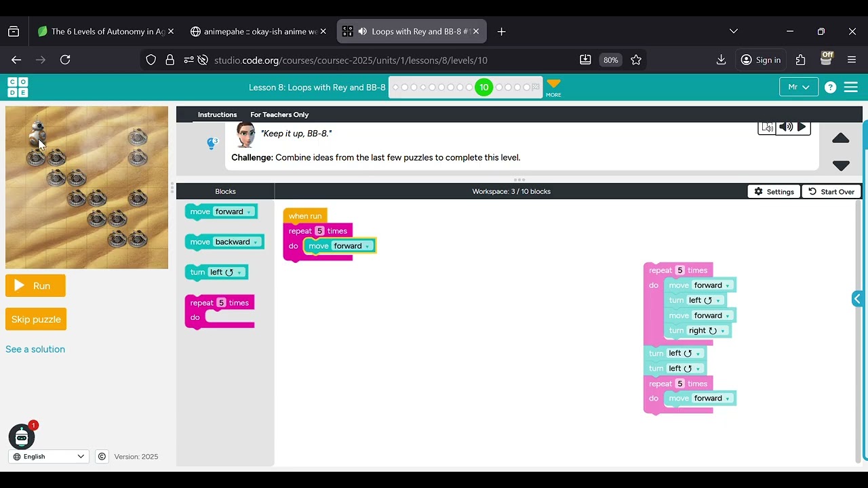868x488 pixels.
Task: Select level 10 green bubble
Action: (x=484, y=87)
